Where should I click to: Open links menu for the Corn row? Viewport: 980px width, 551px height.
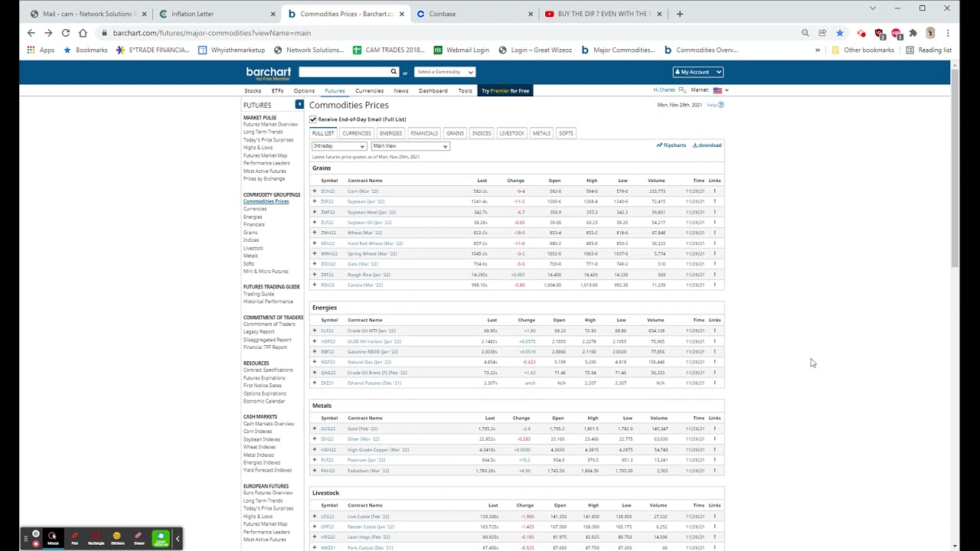[714, 191]
